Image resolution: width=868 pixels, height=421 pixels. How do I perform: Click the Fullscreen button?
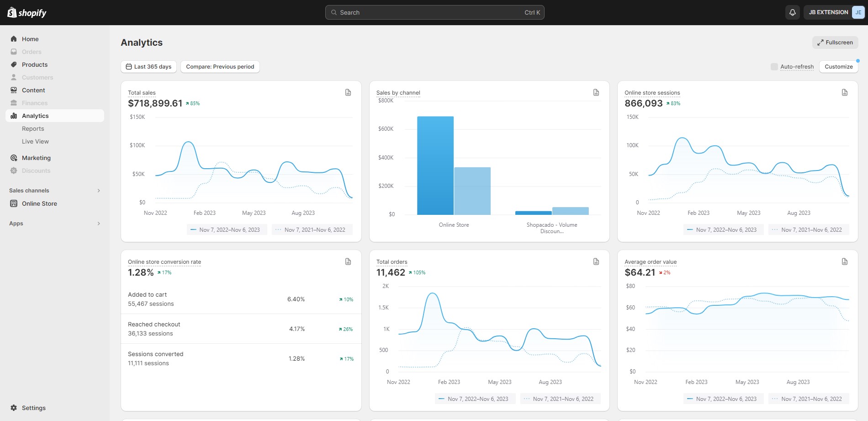click(x=835, y=43)
